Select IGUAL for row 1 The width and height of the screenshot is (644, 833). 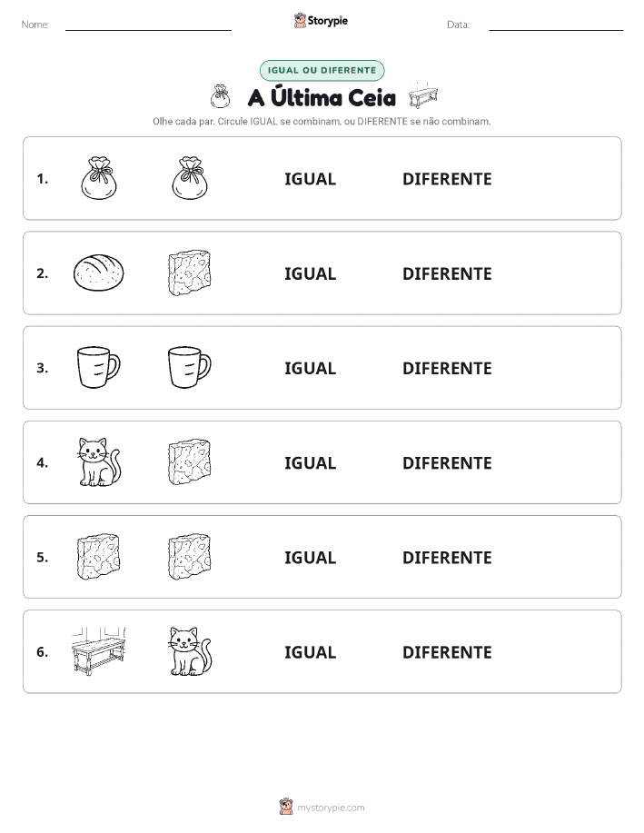311,179
